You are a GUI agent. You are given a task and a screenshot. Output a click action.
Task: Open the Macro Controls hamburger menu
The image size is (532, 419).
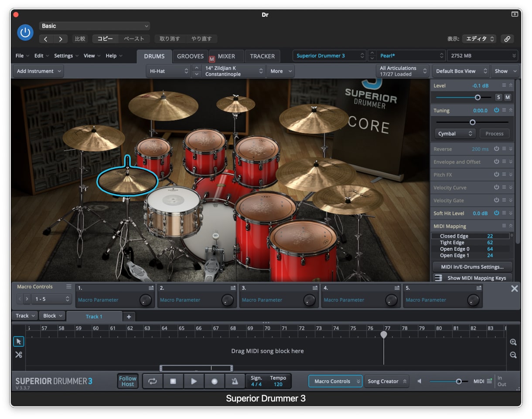[x=68, y=287]
